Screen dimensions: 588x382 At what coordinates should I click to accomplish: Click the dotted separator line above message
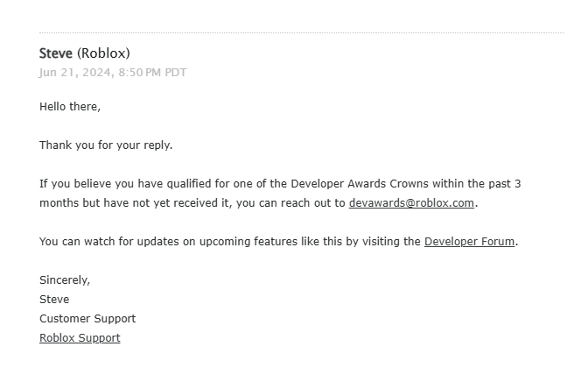click(302, 32)
